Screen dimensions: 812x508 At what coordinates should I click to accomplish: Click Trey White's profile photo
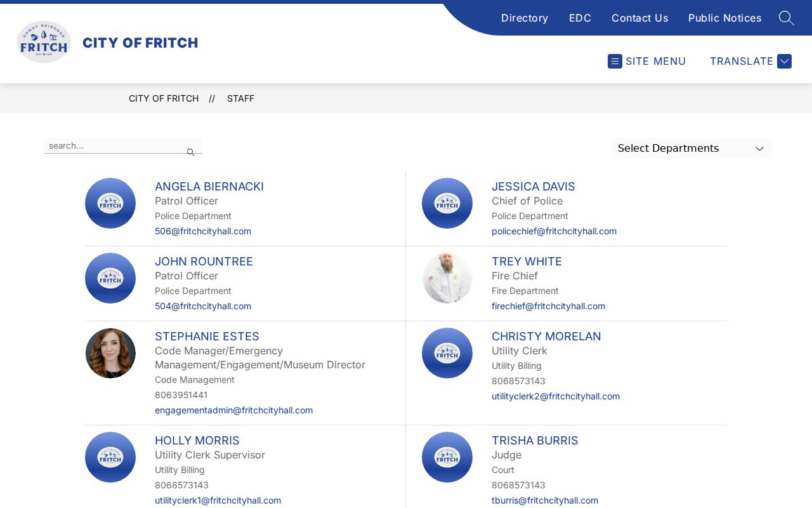tap(447, 278)
